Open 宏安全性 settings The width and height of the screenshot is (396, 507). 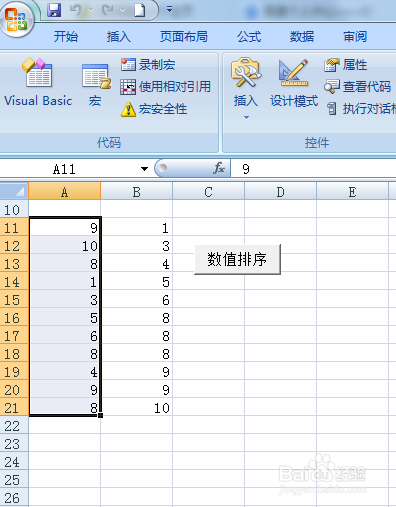tap(154, 109)
